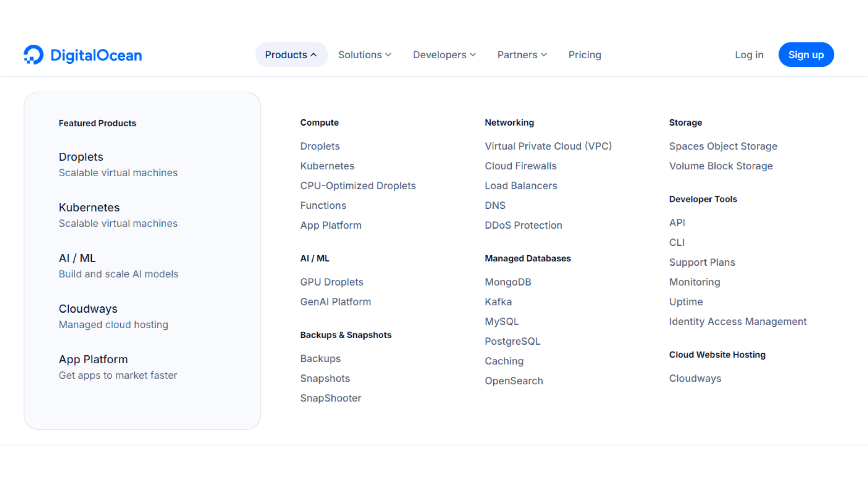Click the Cloud Website Hosting heading
The height and width of the screenshot is (488, 868).
tap(717, 355)
